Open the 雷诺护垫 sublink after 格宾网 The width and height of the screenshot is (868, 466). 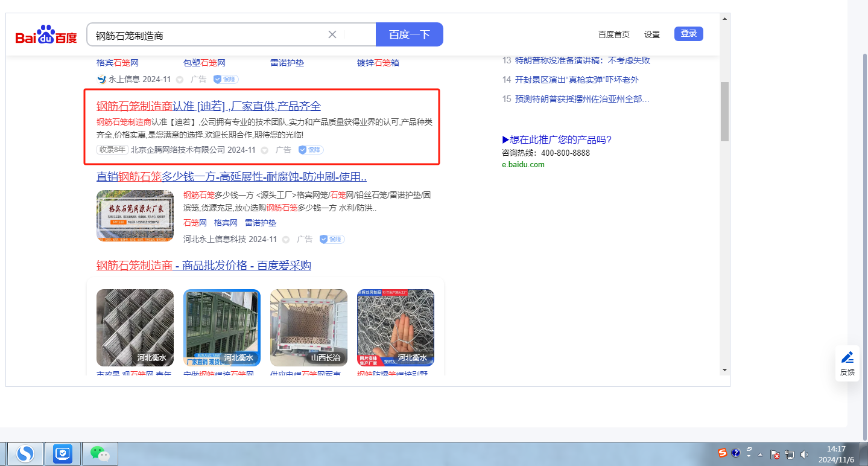click(x=261, y=223)
